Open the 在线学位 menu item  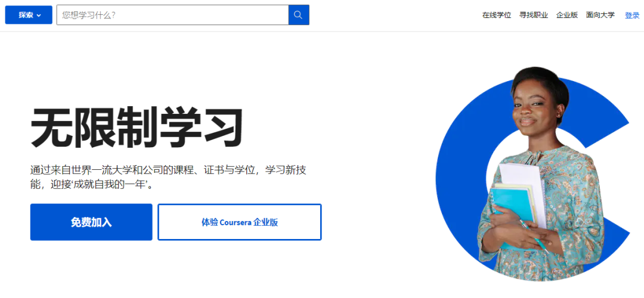coord(497,15)
